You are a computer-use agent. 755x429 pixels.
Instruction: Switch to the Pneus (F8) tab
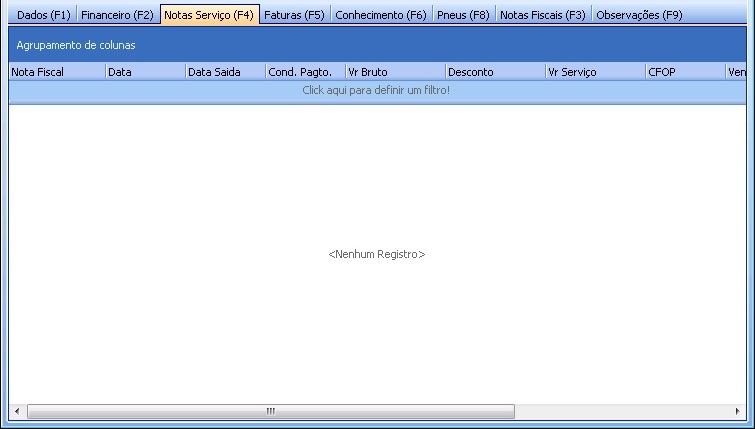[463, 15]
